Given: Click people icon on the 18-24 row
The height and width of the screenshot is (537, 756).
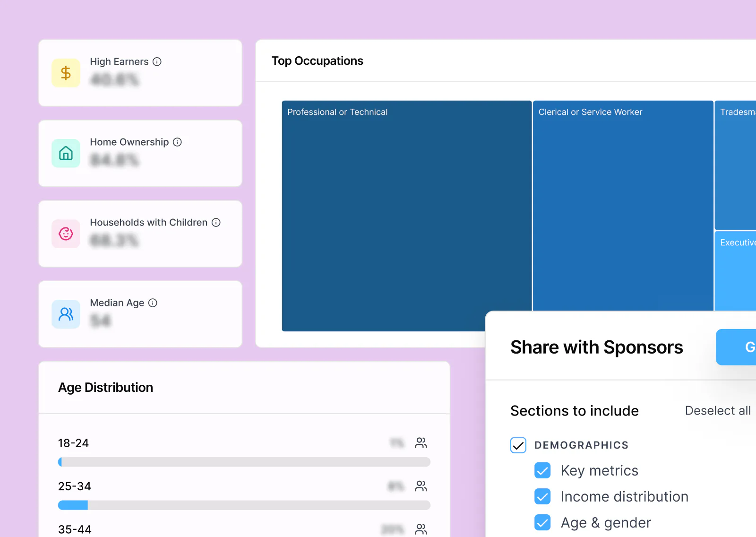Looking at the screenshot, I should click(x=421, y=443).
